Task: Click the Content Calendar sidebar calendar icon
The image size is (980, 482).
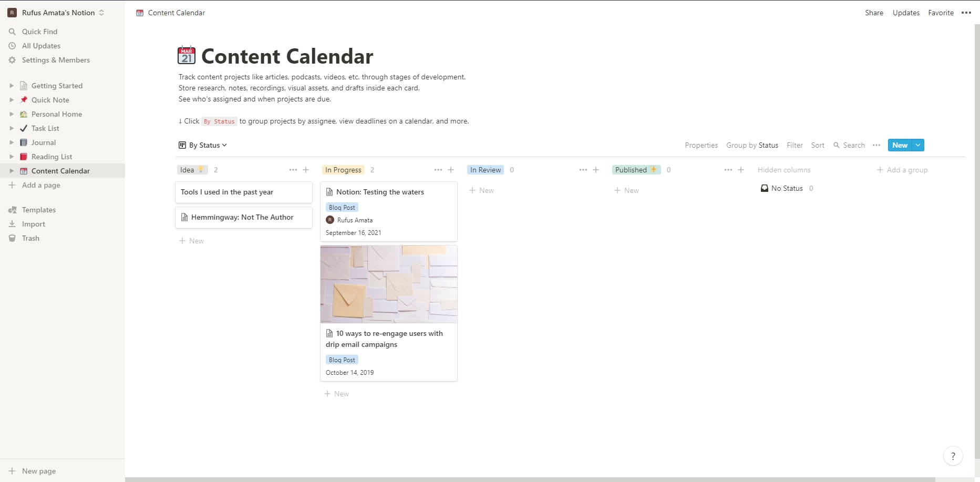Action: (x=24, y=171)
